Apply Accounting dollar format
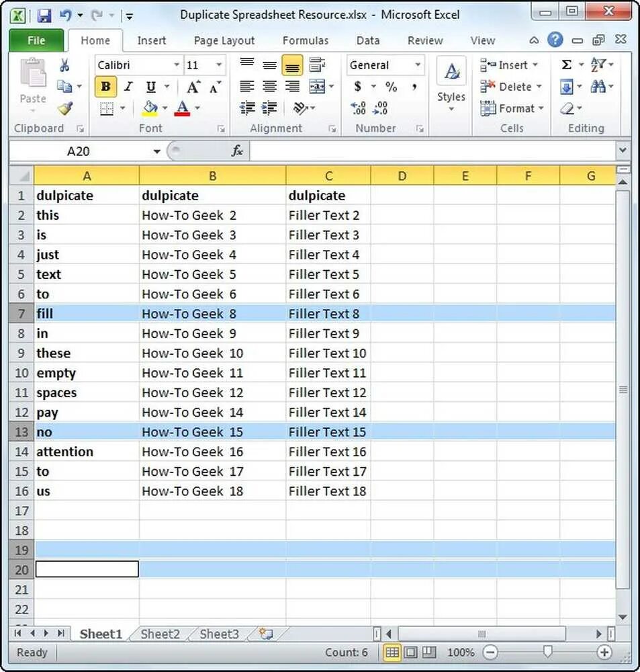This screenshot has height=672, width=640. pos(358,87)
